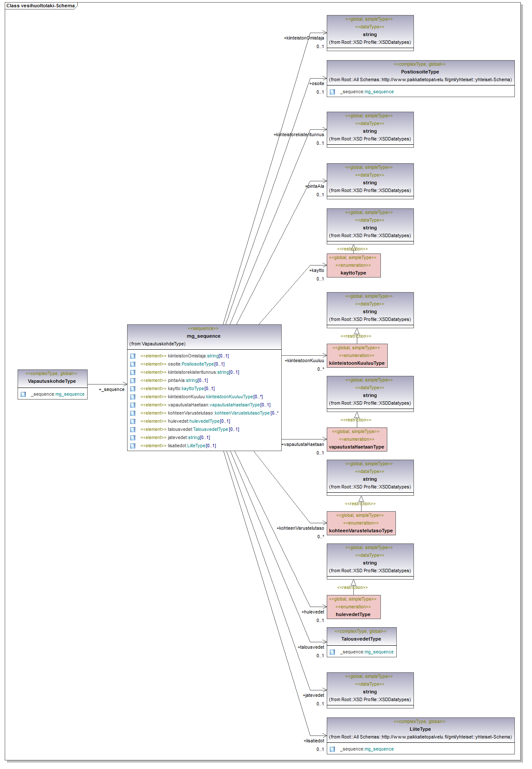This screenshot has height=769, width=532.
Task: Select the vapautustaHaetaanType enumeration class
Action: pyautogui.click(x=356, y=439)
